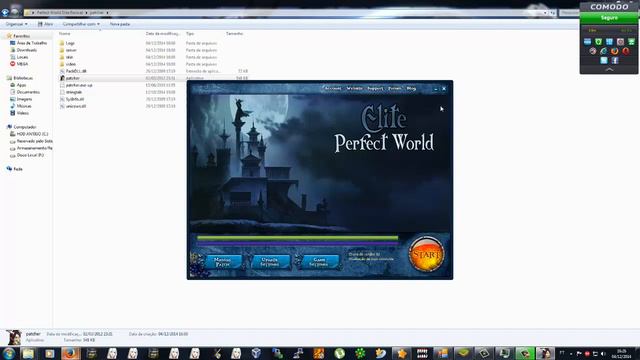The width and height of the screenshot is (640, 360).
Task: Open Imagens in the navigation pane
Action: pyautogui.click(x=24, y=99)
